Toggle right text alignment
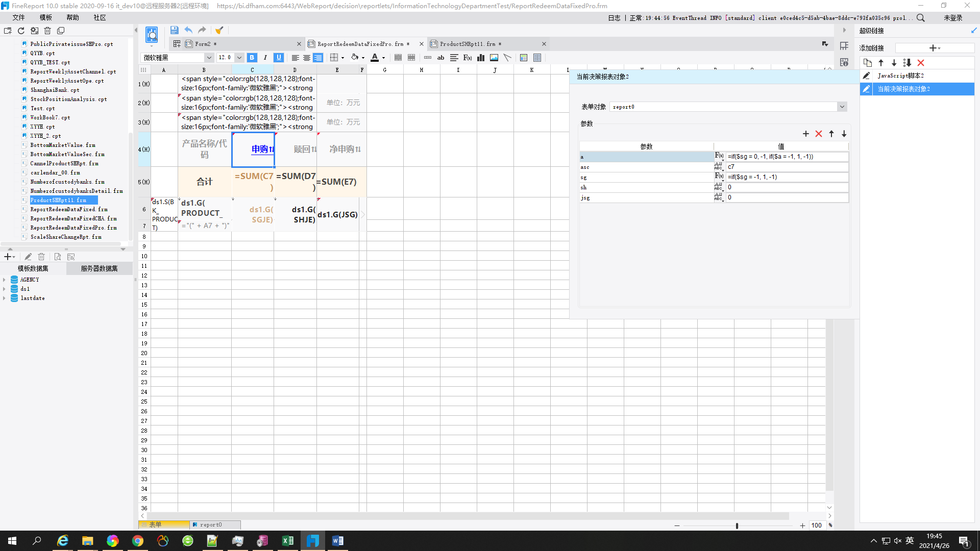The image size is (980, 551). pyautogui.click(x=318, y=58)
